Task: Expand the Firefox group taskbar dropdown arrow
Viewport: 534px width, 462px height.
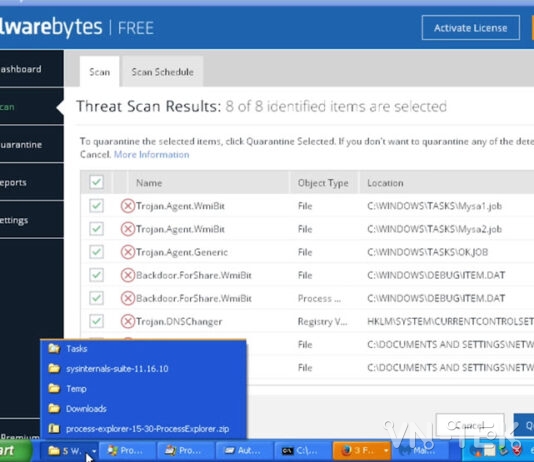Action: click(386, 451)
